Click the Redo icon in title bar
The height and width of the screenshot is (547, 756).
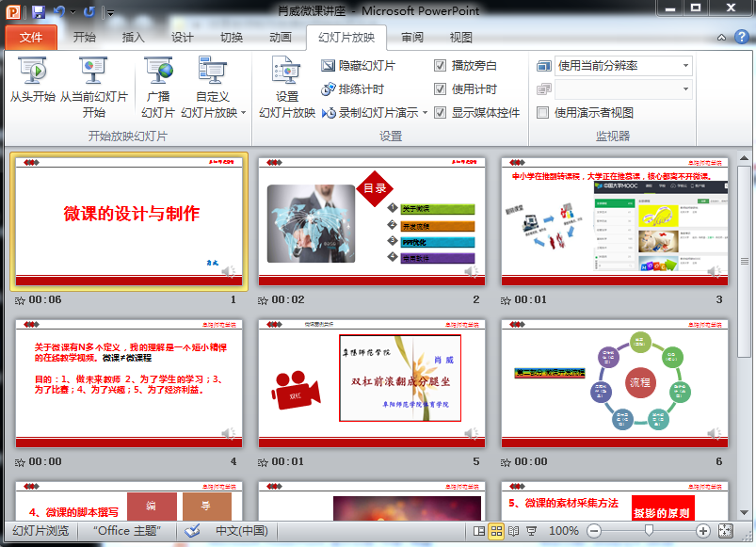89,11
